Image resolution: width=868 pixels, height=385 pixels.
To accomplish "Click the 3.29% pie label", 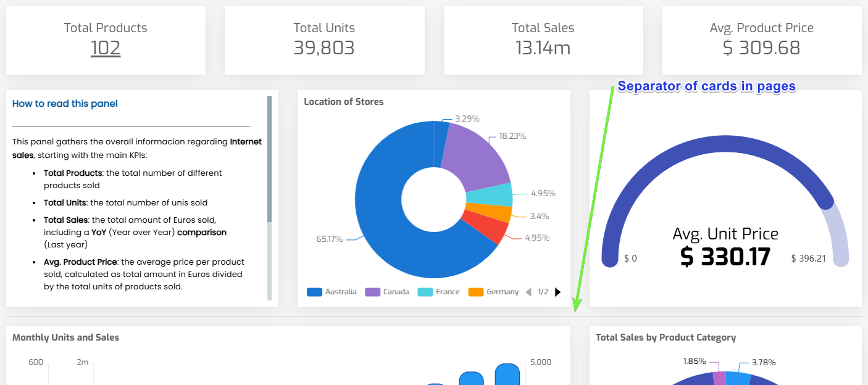I will [x=467, y=118].
